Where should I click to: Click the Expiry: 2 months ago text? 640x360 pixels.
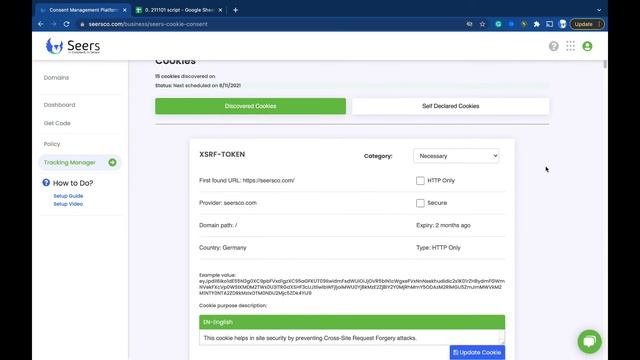point(443,225)
